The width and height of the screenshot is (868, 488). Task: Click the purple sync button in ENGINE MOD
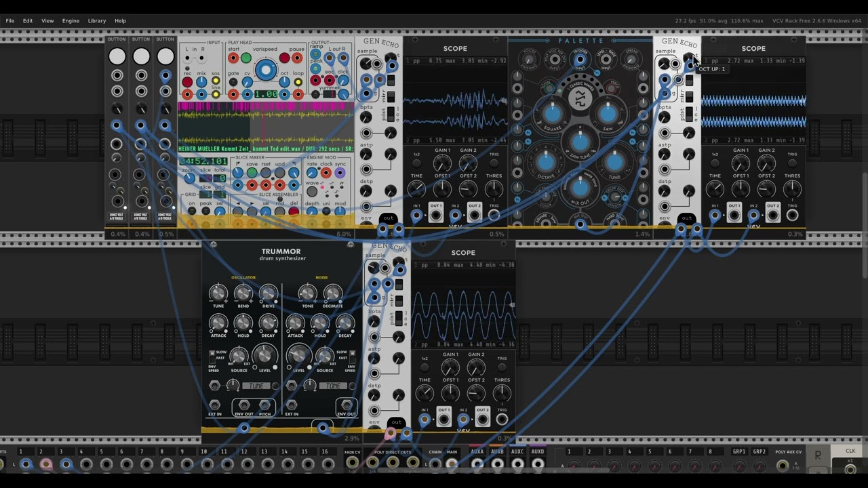[340, 172]
